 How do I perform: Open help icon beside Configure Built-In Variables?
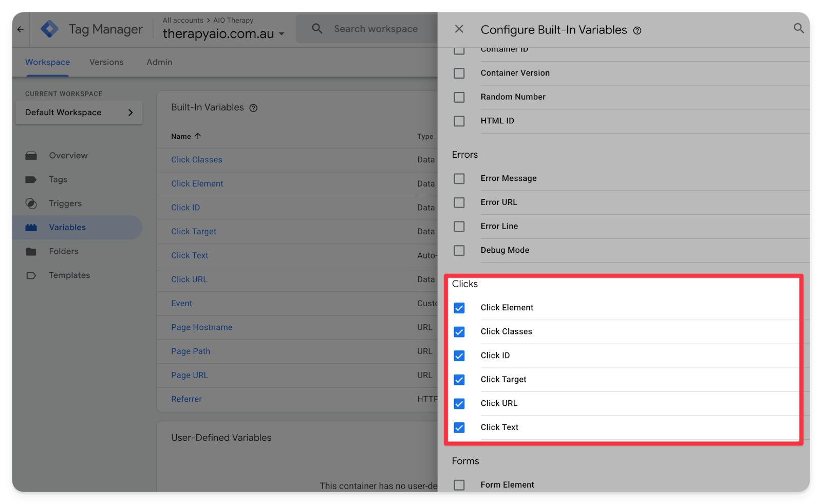coord(637,31)
